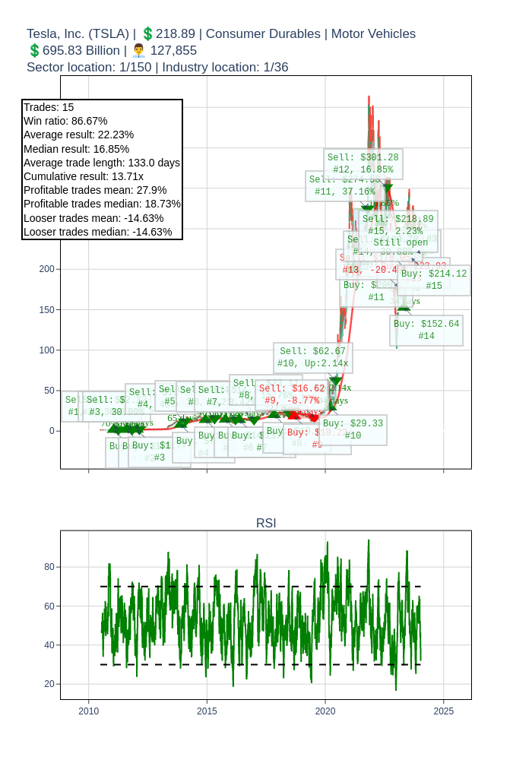Click the 200 tick on price axis
Image resolution: width=532 pixels, height=760 pixels.
click(47, 269)
